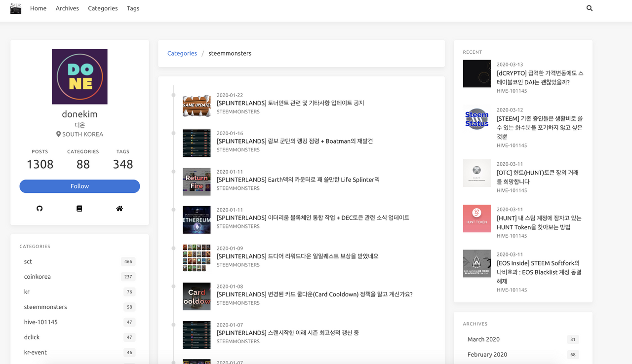Image resolution: width=632 pixels, height=364 pixels.
Task: Select the kr-event category
Action: click(79, 352)
